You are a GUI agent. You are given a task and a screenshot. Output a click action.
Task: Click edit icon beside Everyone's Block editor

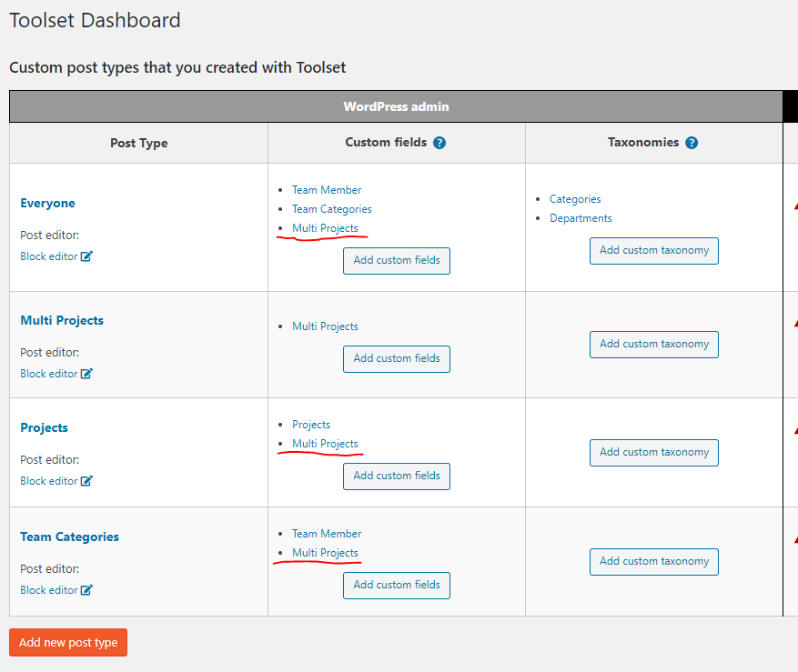(86, 256)
